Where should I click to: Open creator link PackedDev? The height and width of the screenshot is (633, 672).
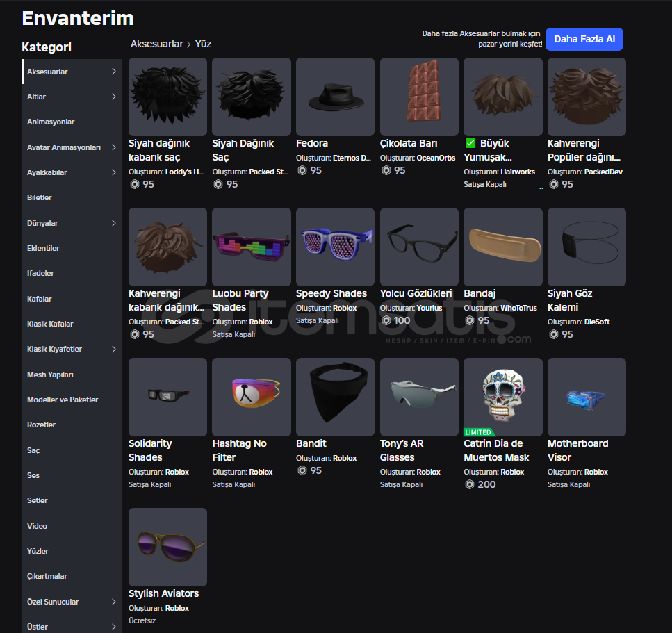point(603,172)
